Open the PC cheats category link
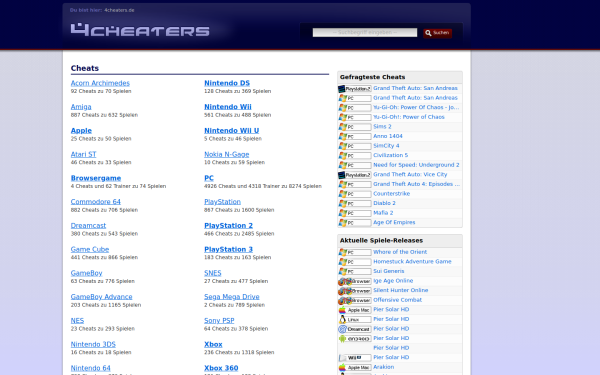 click(x=209, y=178)
